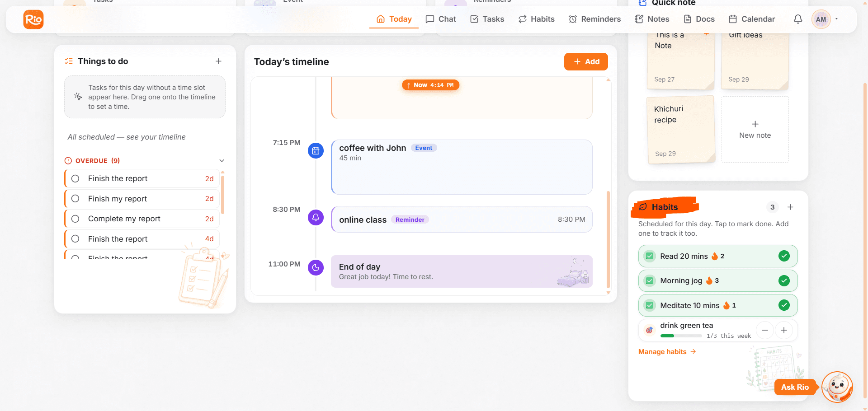Toggle Morning jog habit done
The width and height of the screenshot is (868, 411).
pyautogui.click(x=784, y=280)
